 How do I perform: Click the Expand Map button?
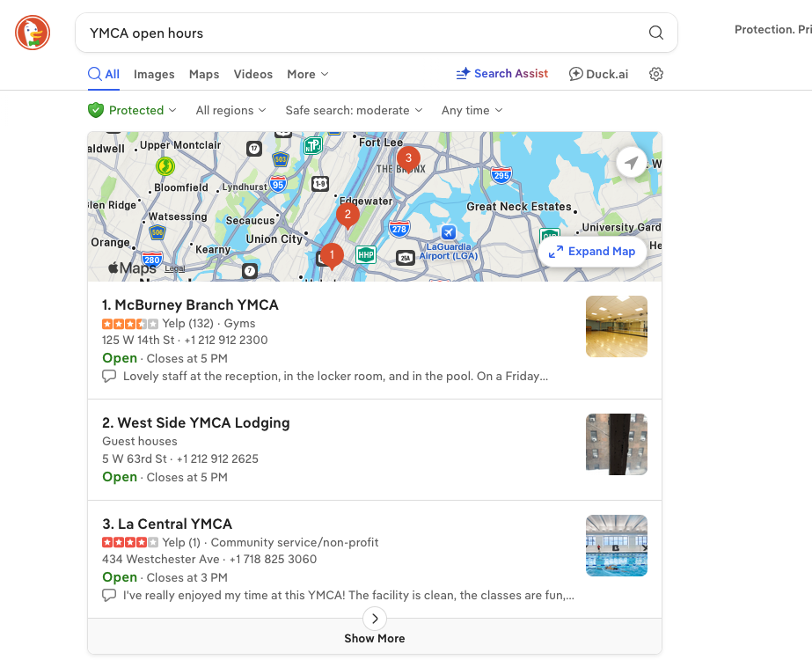592,252
